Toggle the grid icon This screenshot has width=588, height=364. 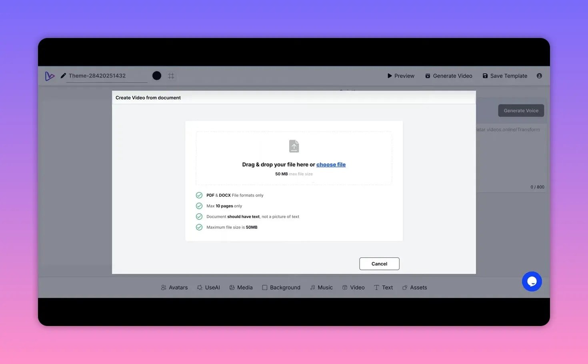(x=171, y=76)
